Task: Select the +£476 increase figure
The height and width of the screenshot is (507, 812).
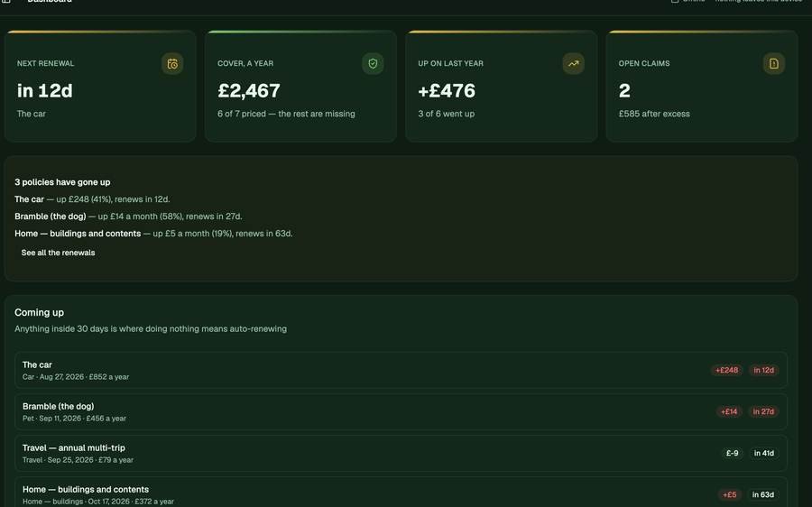Action: [447, 90]
